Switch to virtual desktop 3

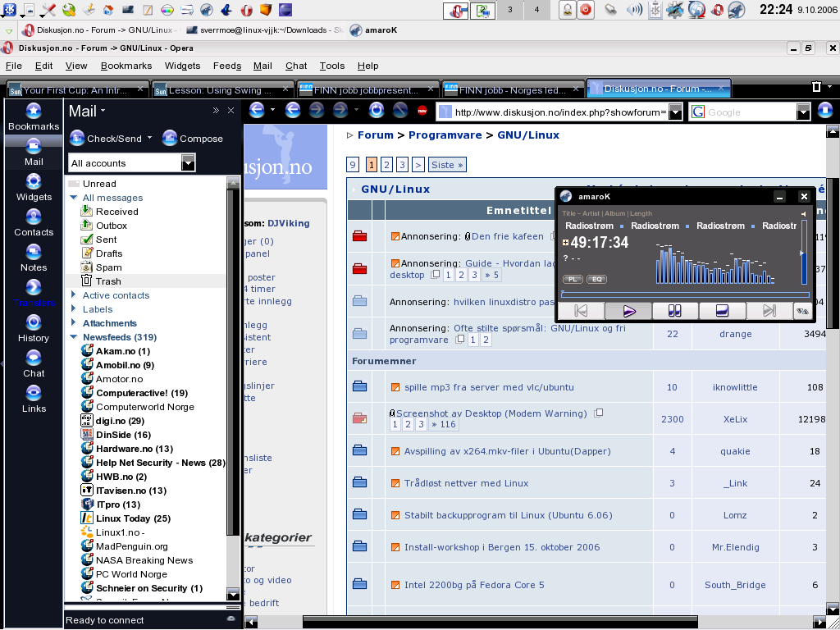510,10
